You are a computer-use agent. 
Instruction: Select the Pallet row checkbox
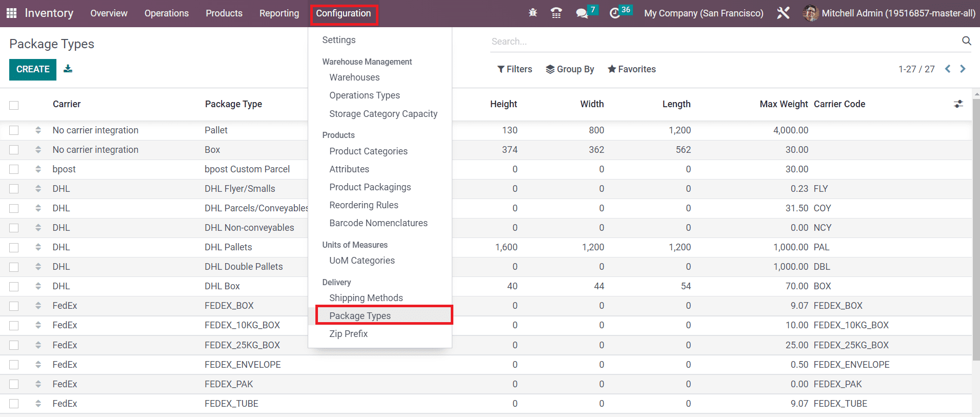(14, 130)
